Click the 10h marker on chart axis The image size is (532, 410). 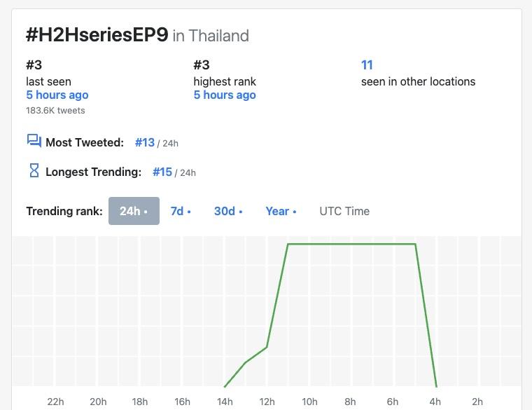coord(309,402)
